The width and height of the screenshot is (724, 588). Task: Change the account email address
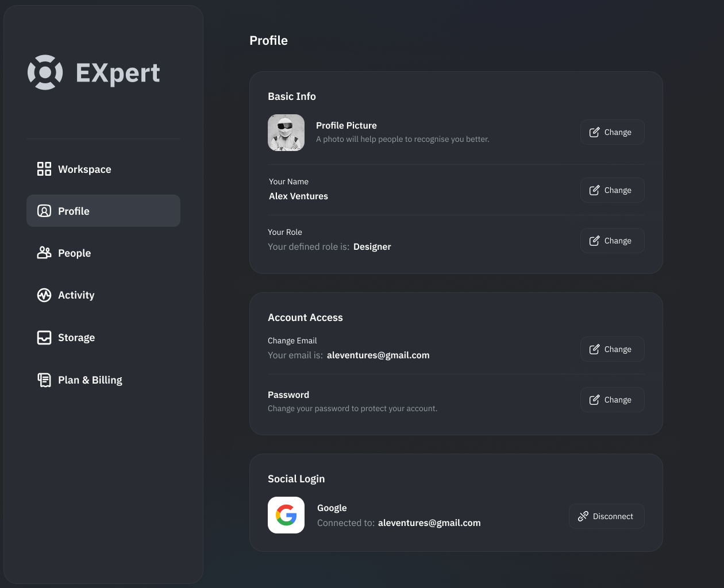point(612,349)
